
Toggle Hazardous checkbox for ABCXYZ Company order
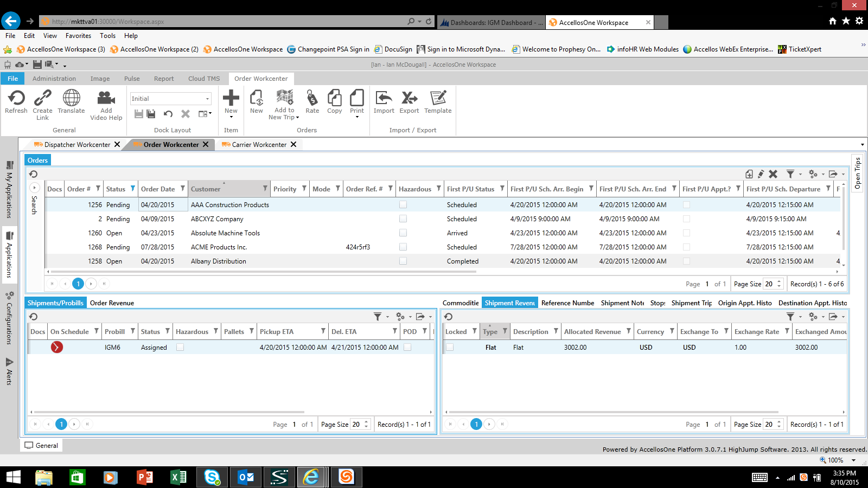click(x=403, y=219)
